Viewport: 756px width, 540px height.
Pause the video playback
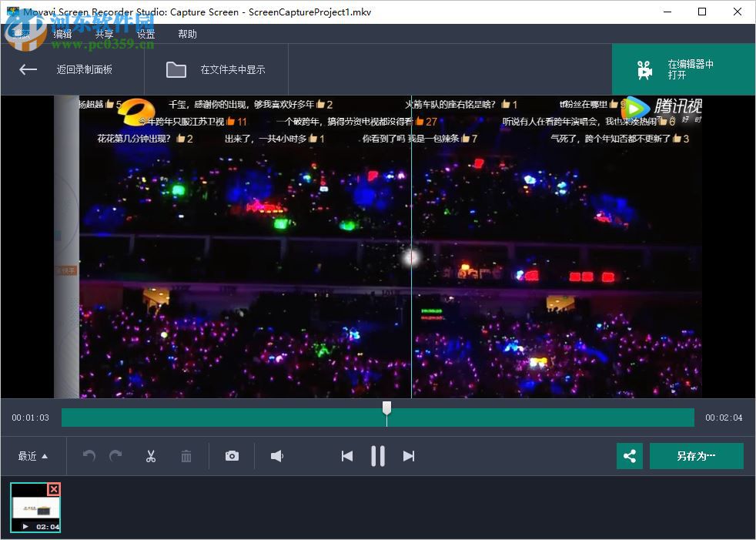[377, 456]
